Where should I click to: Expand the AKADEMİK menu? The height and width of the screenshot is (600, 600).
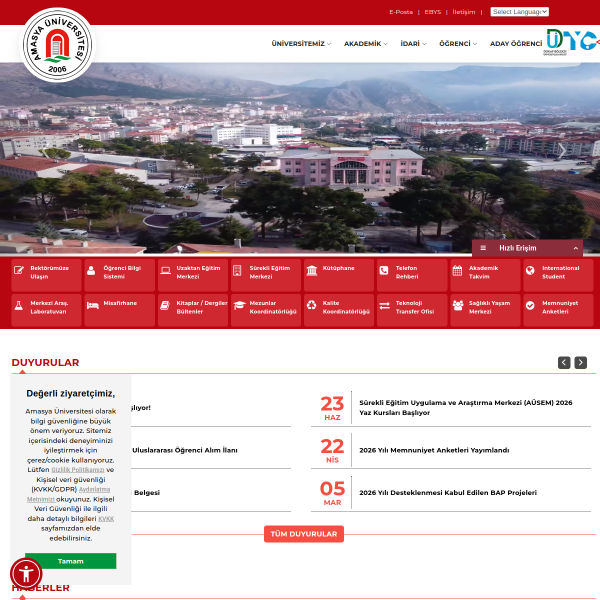[365, 44]
